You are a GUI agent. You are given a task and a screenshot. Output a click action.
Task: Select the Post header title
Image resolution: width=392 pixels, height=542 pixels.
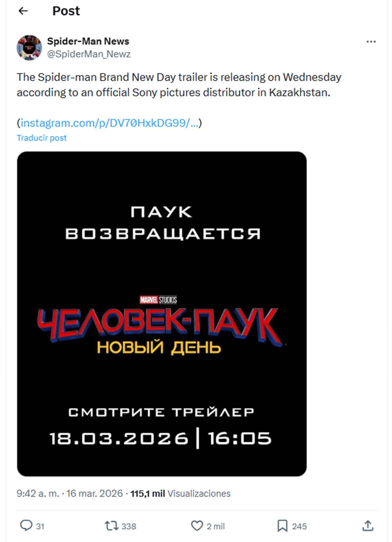click(66, 11)
